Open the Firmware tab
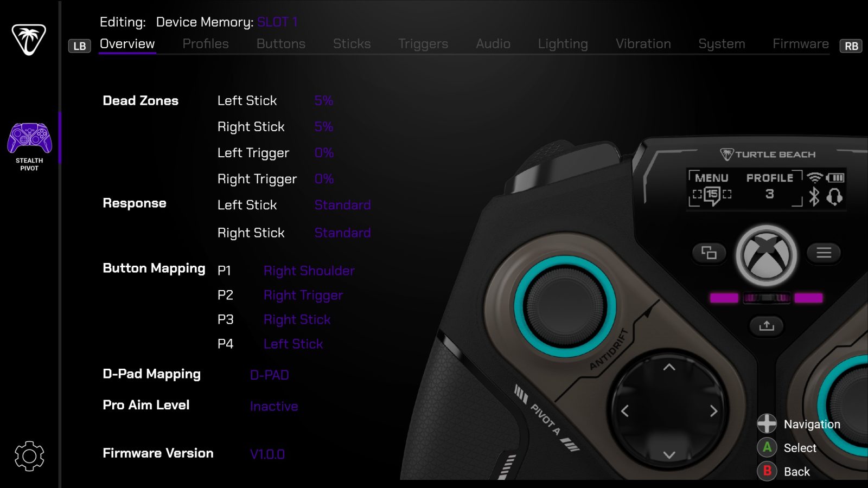This screenshot has width=868, height=488. 801,44
